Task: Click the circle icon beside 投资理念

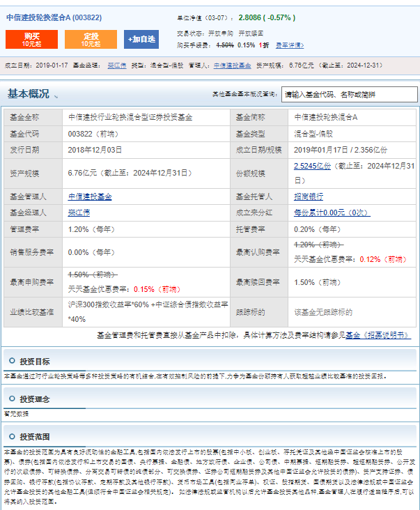Action: click(x=12, y=399)
